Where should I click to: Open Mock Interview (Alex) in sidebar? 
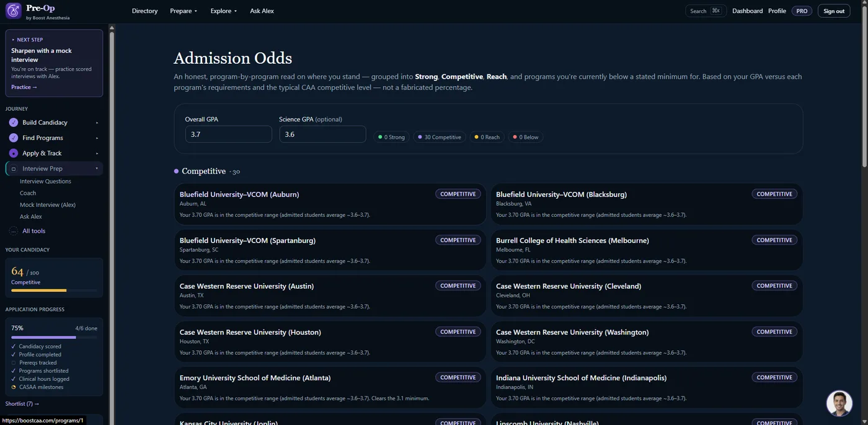coord(48,205)
